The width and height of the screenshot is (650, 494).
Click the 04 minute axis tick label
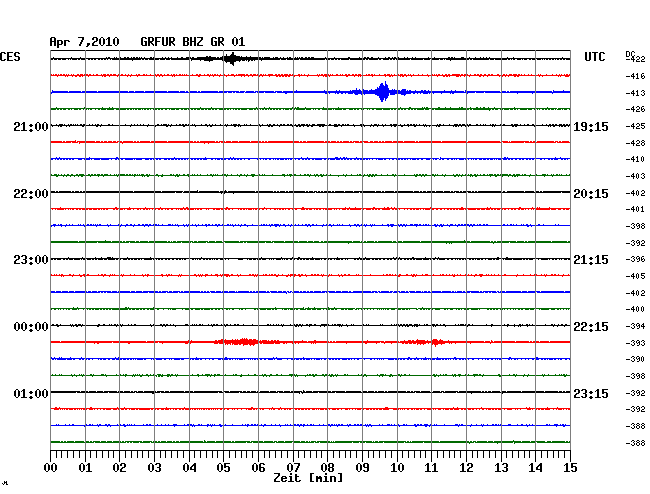[189, 468]
